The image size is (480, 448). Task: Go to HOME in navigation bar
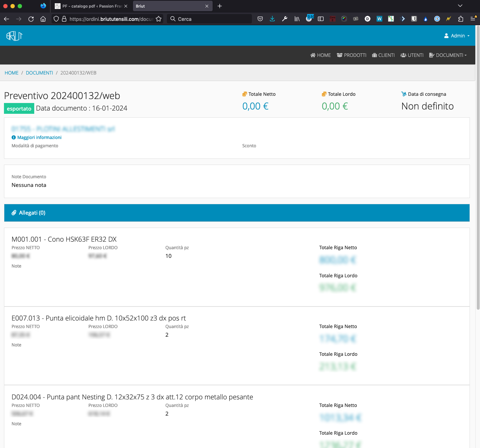click(320, 55)
